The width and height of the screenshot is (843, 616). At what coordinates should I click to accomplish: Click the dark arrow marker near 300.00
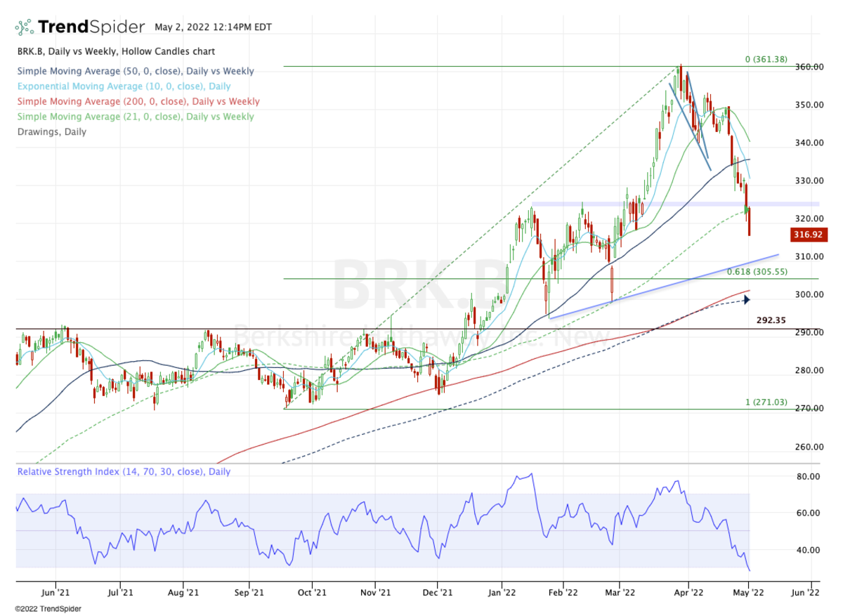[x=747, y=300]
